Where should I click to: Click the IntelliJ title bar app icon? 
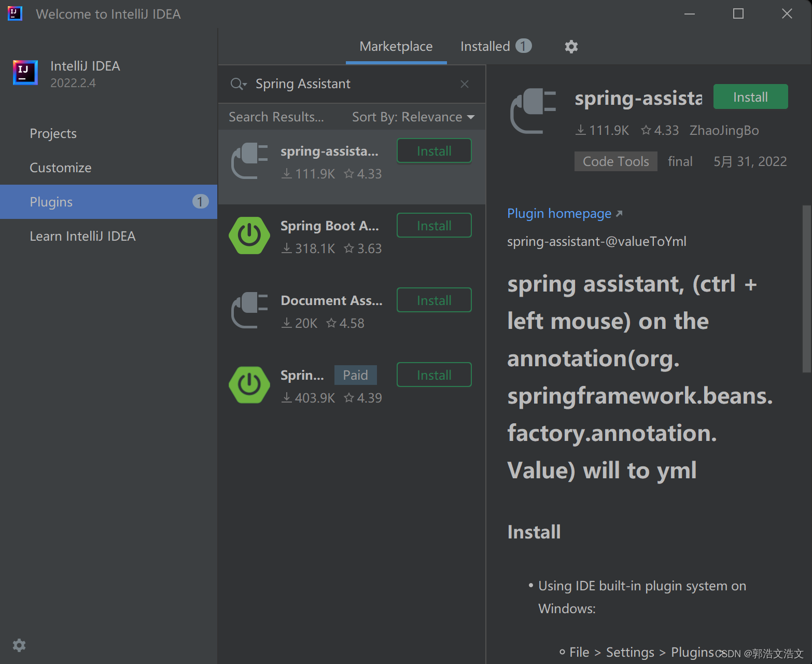coord(15,13)
